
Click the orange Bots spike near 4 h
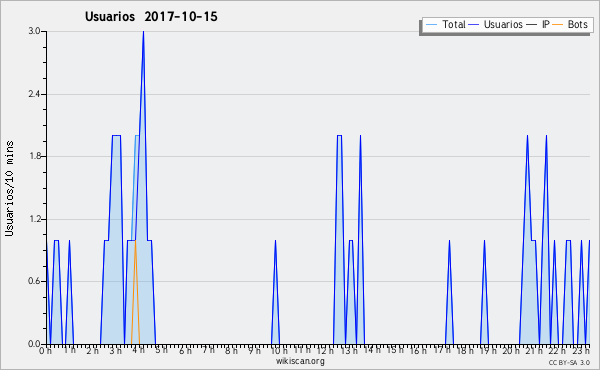click(x=135, y=292)
